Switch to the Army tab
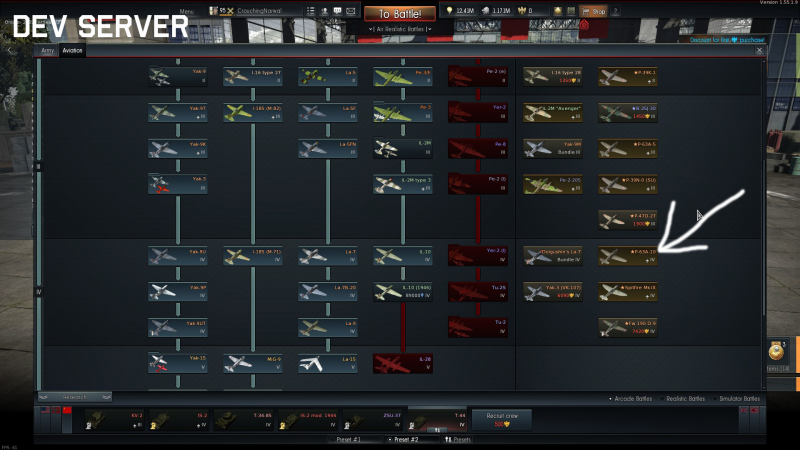 47,51
